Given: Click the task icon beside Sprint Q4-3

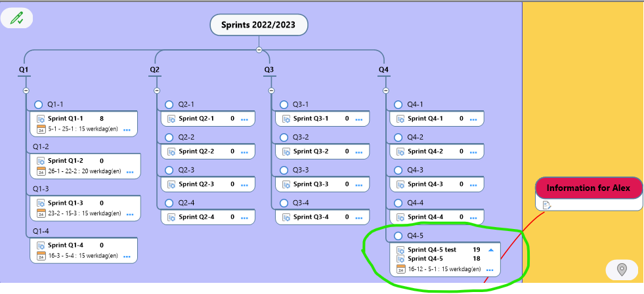Looking at the screenshot, I should tap(400, 184).
